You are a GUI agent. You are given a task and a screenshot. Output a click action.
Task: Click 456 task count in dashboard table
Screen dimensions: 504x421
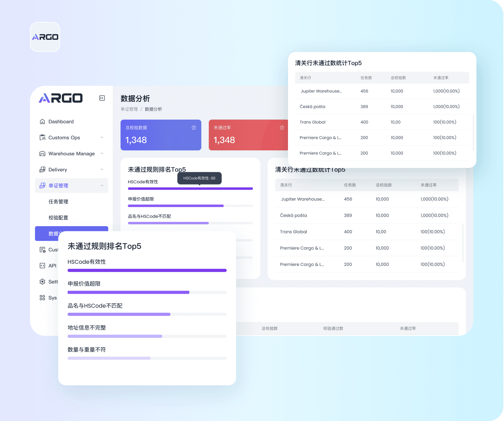[x=348, y=199]
